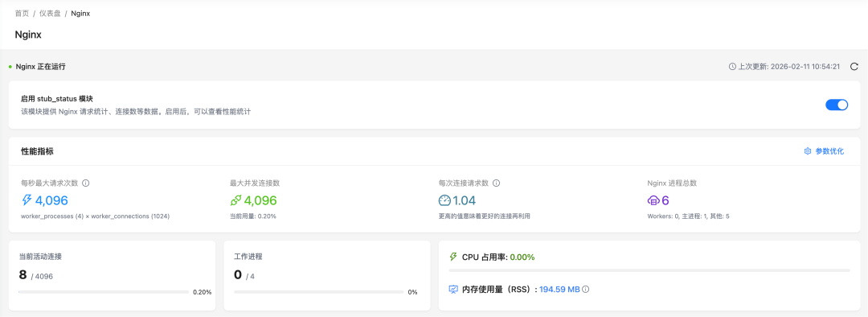This screenshot has width=868, height=317.
Task: Click the worker_processes × worker_connections formula text
Action: 95,216
